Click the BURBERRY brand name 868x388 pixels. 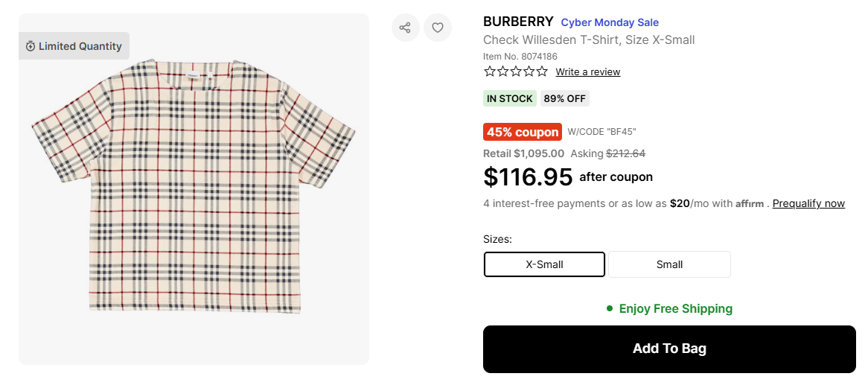pos(518,22)
